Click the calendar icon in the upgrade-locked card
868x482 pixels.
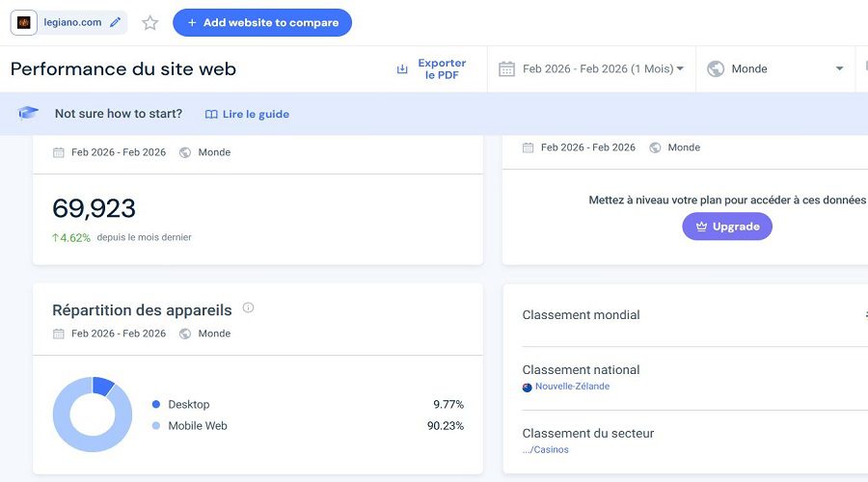click(x=529, y=147)
